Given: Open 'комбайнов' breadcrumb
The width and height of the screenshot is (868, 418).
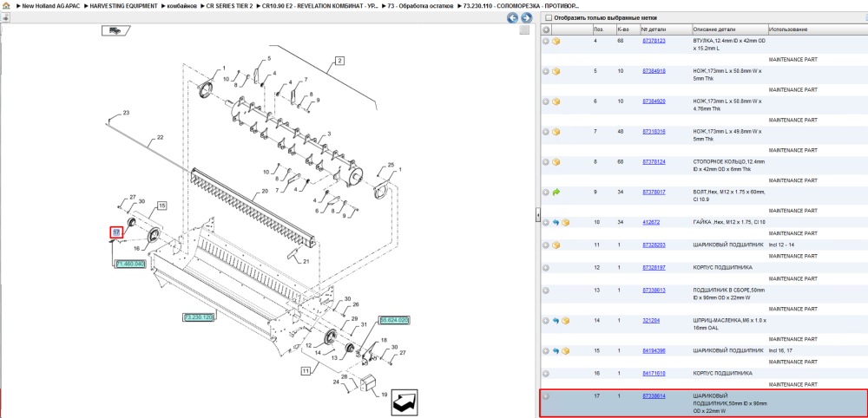Looking at the screenshot, I should click(x=182, y=5).
